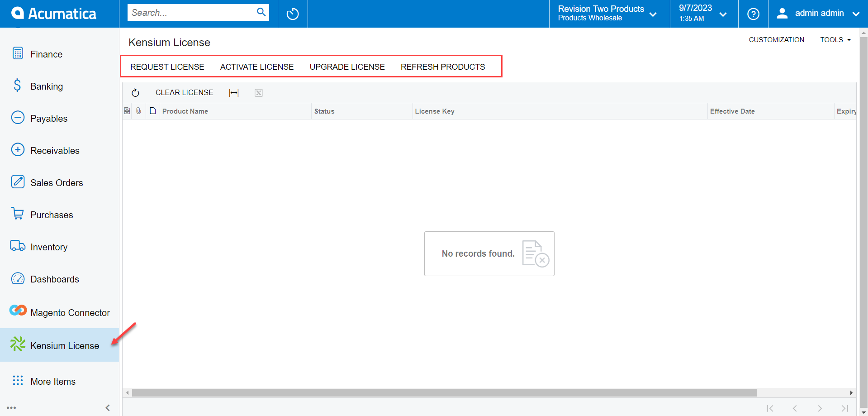
Task: Select the Acumatica logo icon
Action: [x=18, y=13]
